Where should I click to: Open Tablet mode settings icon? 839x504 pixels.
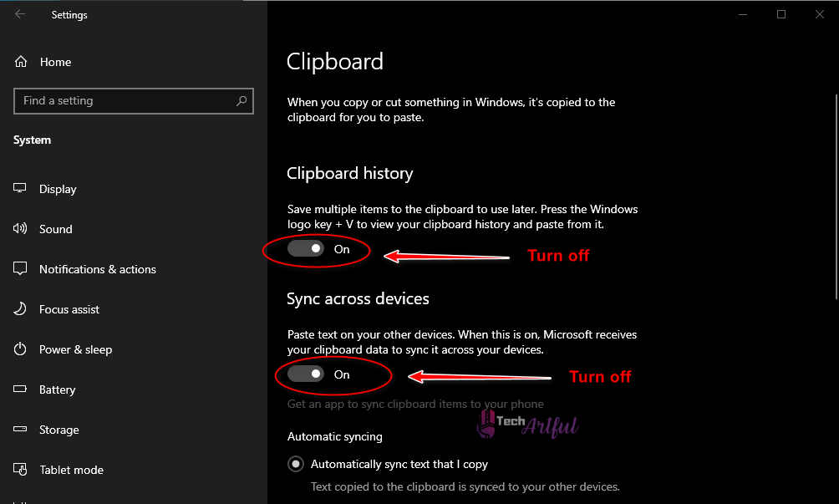(x=19, y=469)
